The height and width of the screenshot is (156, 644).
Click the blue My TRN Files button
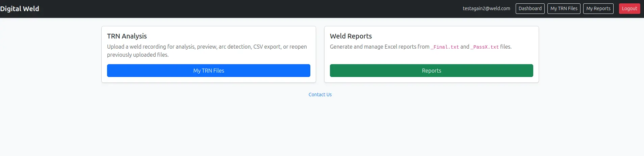tap(209, 71)
